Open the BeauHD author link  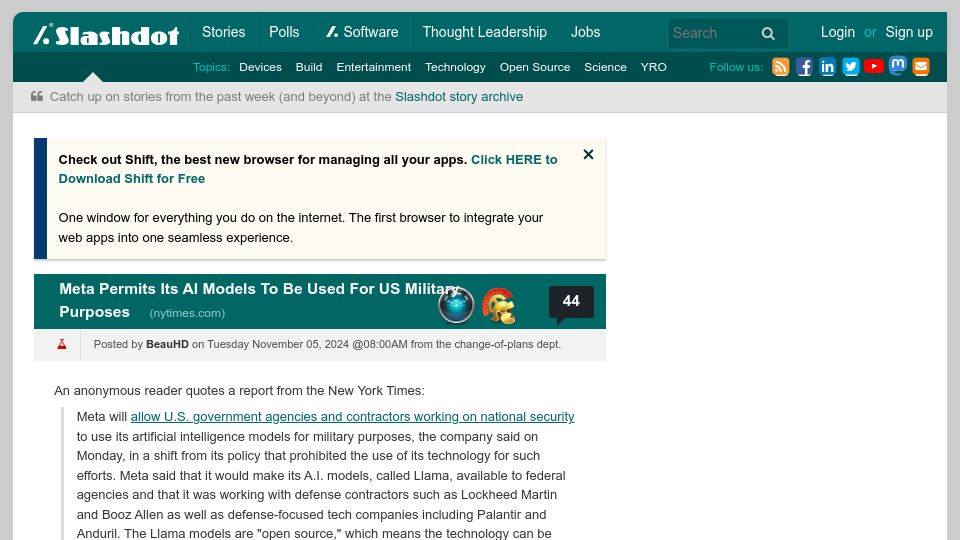167,344
